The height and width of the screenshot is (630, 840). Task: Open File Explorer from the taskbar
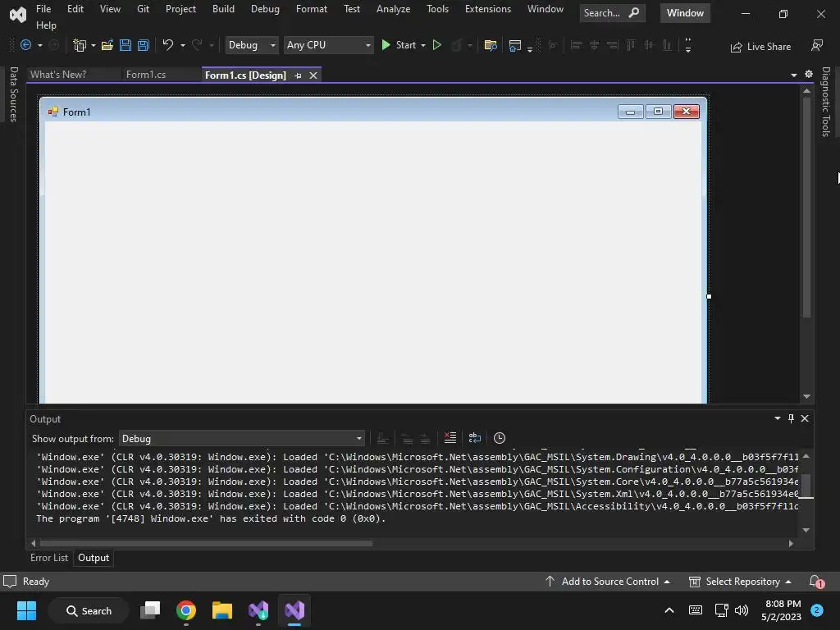[221, 610]
